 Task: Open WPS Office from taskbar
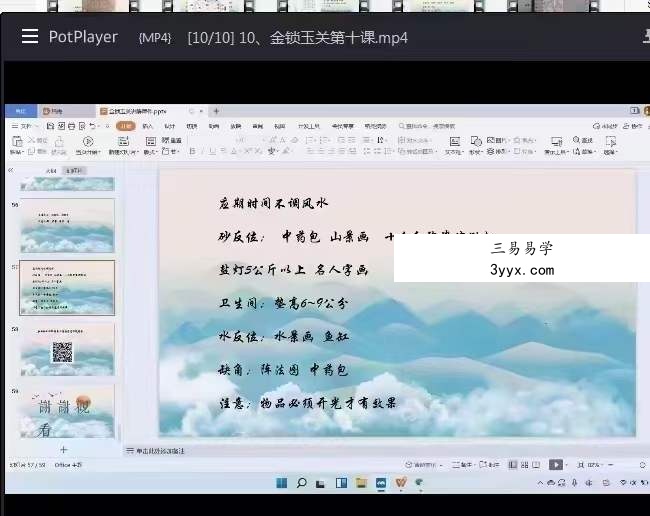(401, 483)
